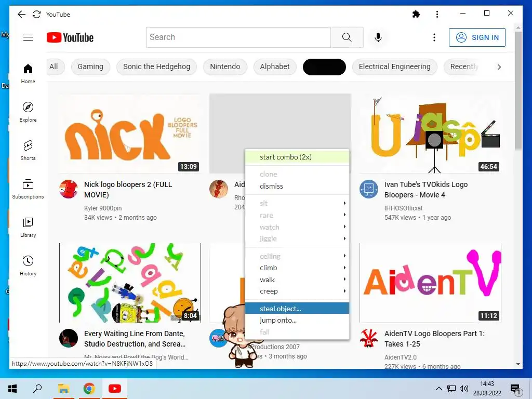Open YouTube settings three-dot menu
The height and width of the screenshot is (399, 532).
pos(434,37)
